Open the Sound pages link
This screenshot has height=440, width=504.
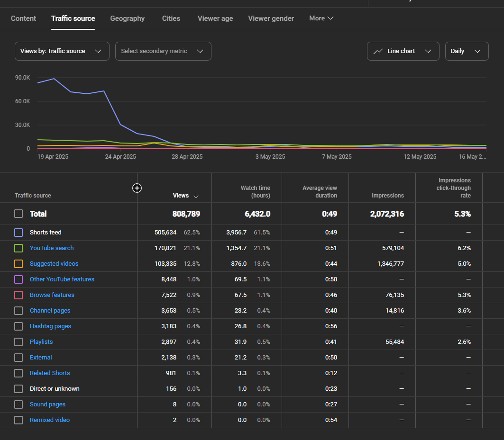pyautogui.click(x=47, y=404)
